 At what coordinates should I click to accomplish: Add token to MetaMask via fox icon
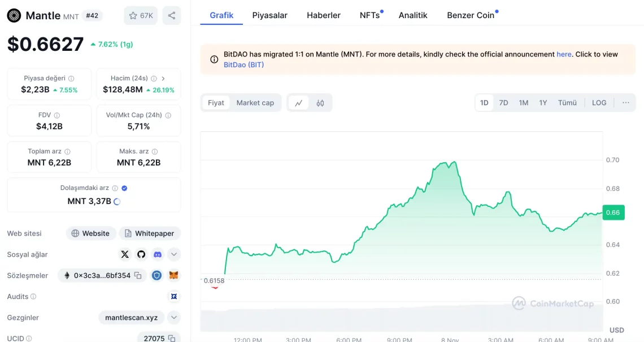(174, 275)
